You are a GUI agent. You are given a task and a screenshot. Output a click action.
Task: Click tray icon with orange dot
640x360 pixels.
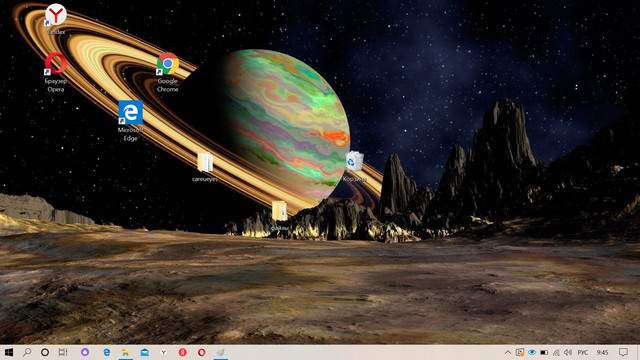[x=520, y=352]
